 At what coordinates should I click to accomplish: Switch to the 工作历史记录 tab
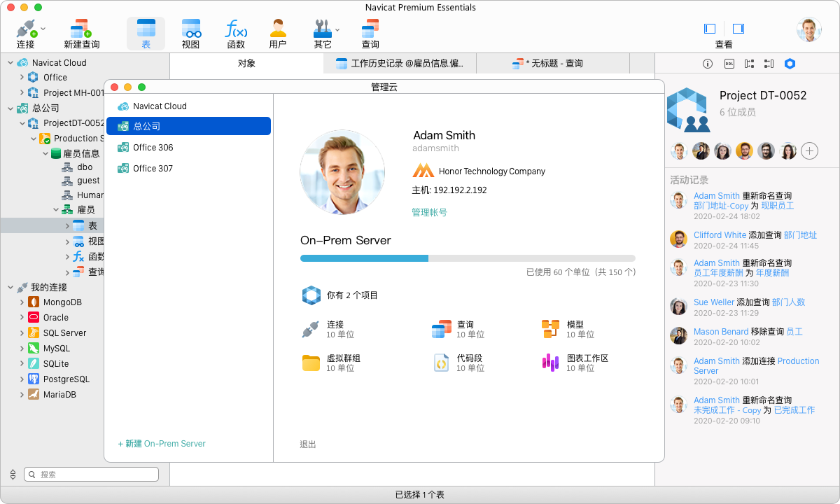click(x=399, y=64)
